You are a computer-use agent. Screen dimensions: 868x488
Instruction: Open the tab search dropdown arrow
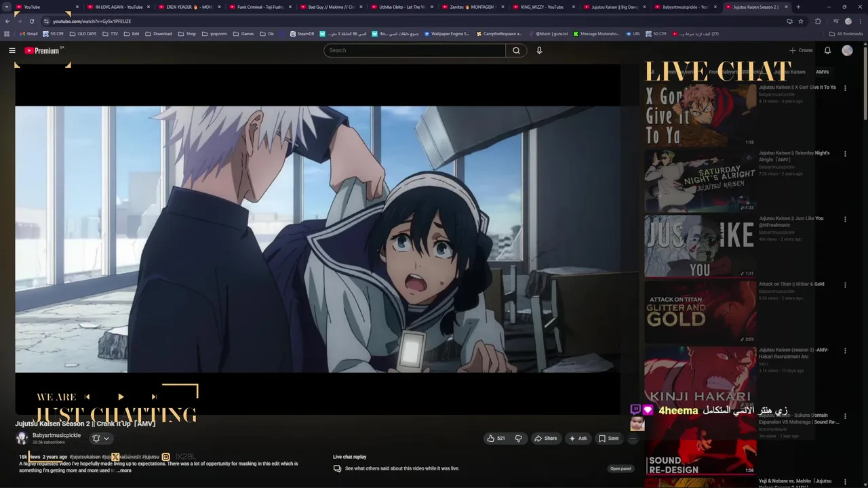pyautogui.click(x=7, y=7)
